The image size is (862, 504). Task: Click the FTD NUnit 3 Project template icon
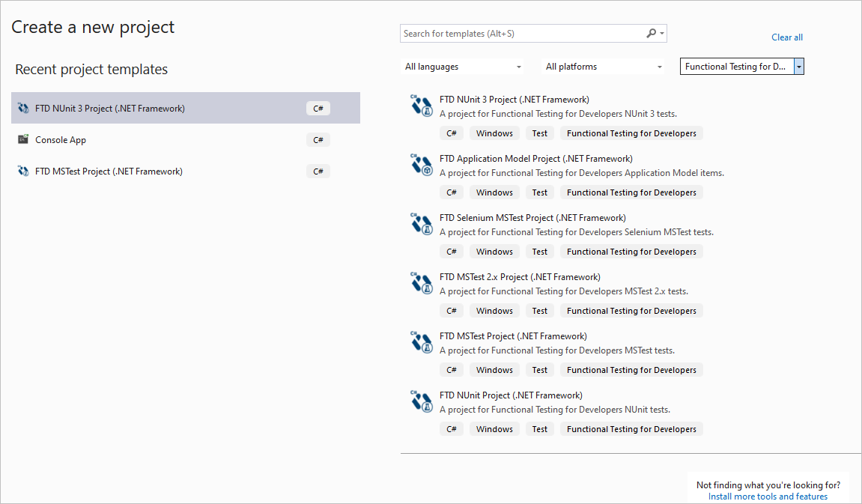coord(422,106)
